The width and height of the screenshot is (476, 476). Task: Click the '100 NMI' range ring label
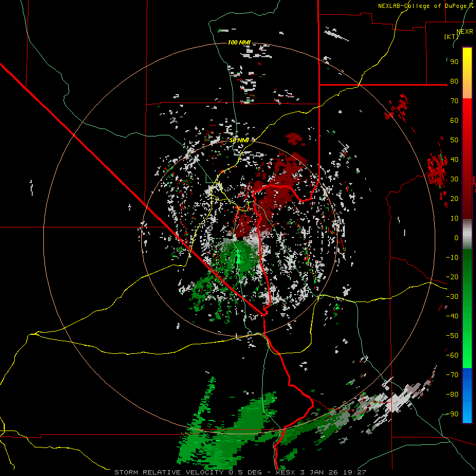[x=239, y=42]
